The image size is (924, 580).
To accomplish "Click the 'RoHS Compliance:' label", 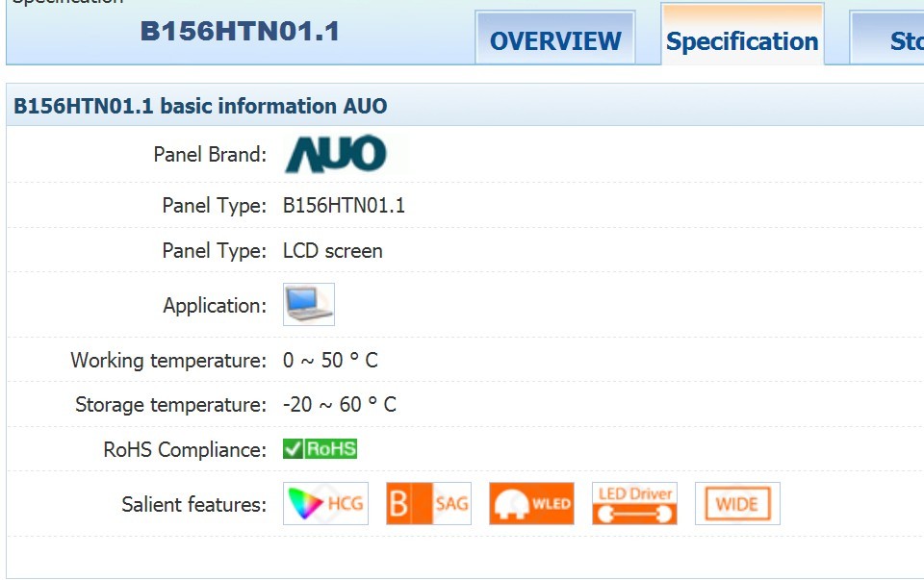I will 185,450.
